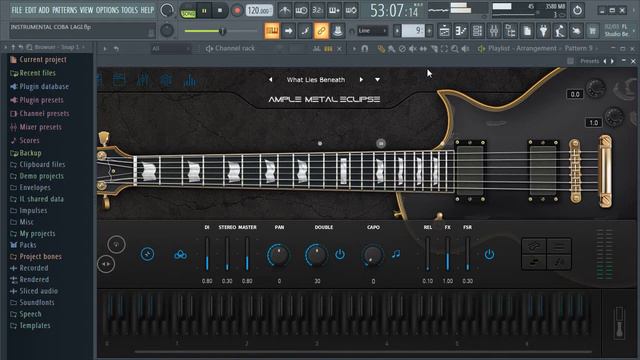The height and width of the screenshot is (360, 640).
Task: Click the page document icon in toolbar
Action: coord(527,31)
